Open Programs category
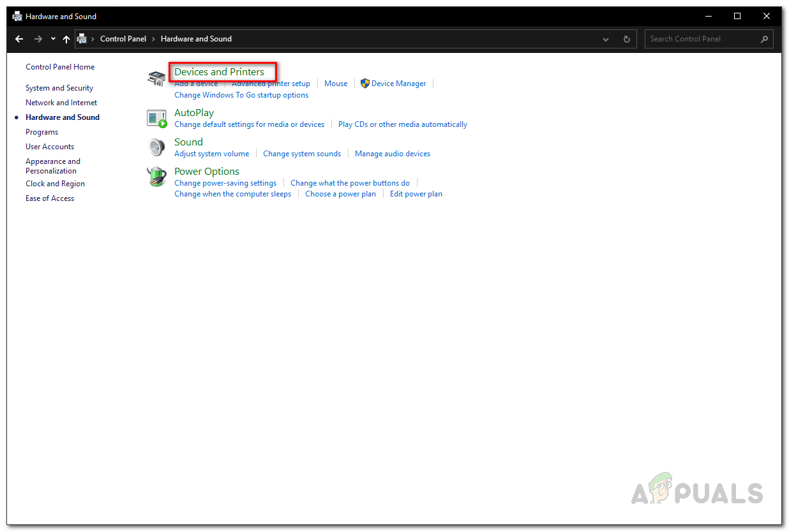 pos(41,132)
